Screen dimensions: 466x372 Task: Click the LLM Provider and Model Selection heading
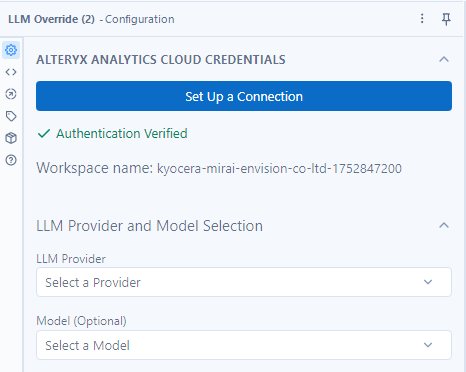click(x=149, y=226)
